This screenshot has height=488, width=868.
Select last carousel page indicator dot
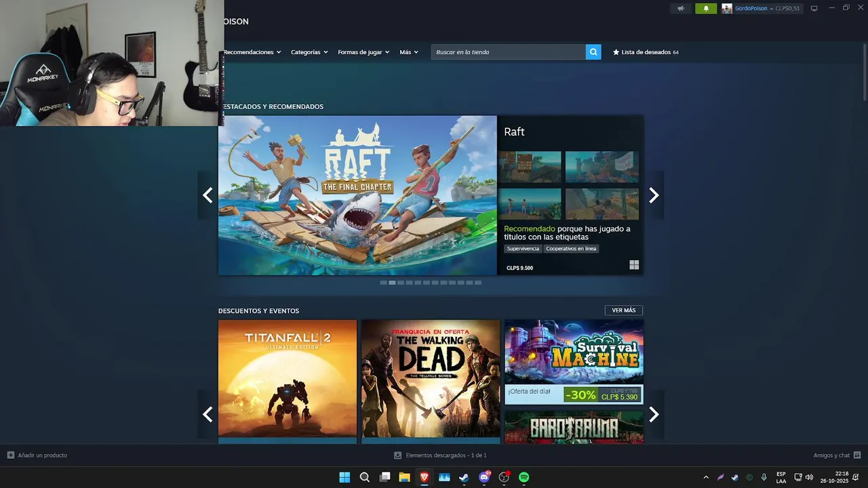[x=478, y=283]
